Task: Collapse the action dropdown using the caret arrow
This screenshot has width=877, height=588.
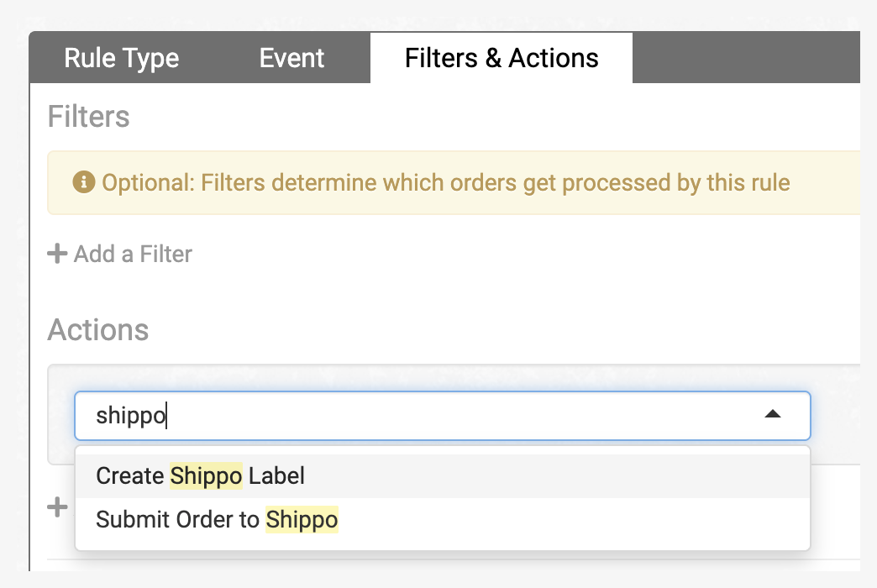Action: coord(773,415)
